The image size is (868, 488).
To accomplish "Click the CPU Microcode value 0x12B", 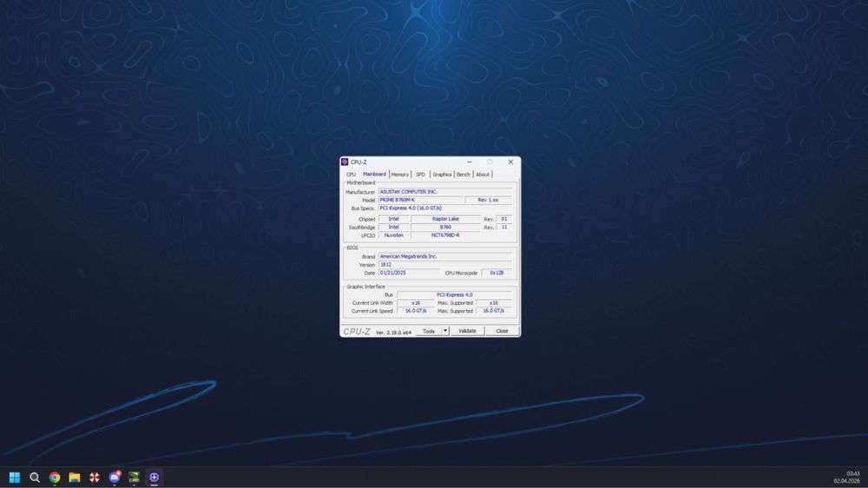I will [496, 273].
